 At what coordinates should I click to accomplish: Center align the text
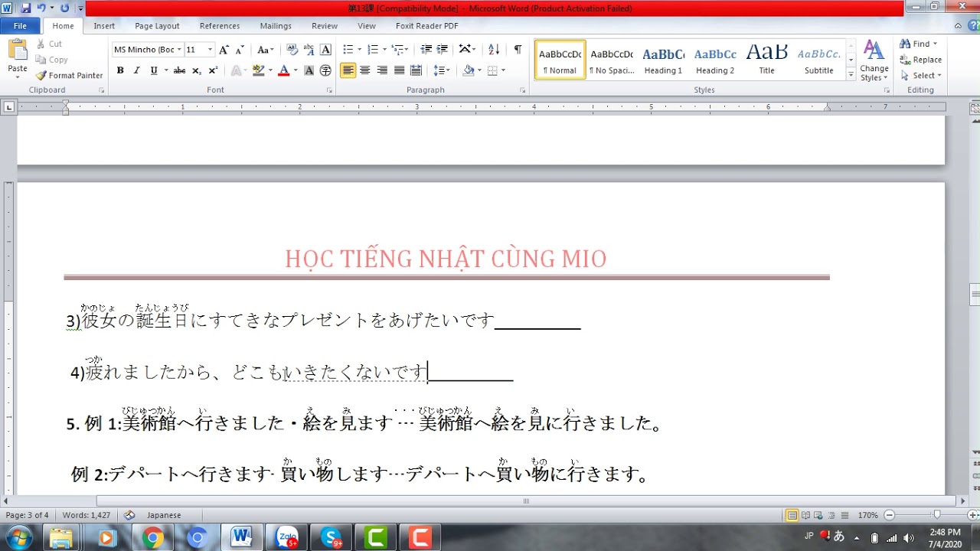coord(365,70)
